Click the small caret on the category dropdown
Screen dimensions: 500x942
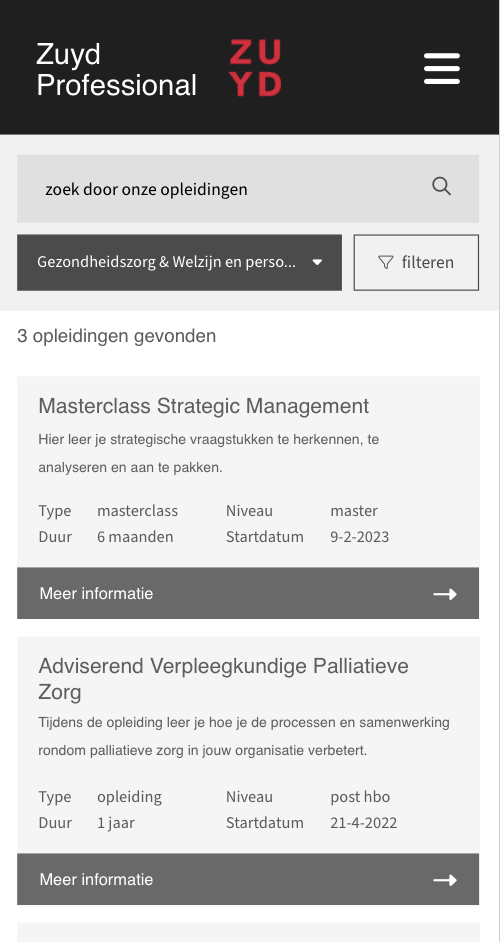pos(317,263)
